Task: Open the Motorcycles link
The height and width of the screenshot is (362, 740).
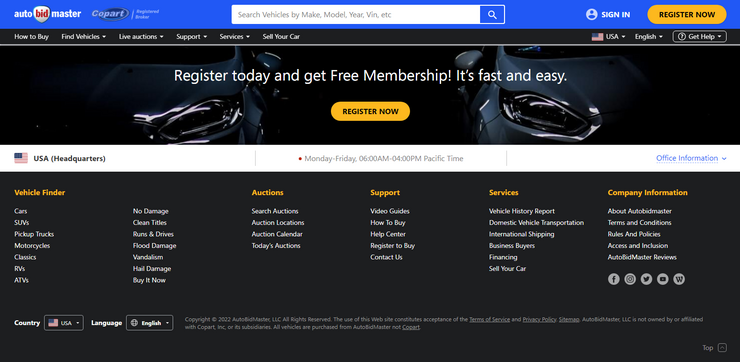Action: point(32,245)
